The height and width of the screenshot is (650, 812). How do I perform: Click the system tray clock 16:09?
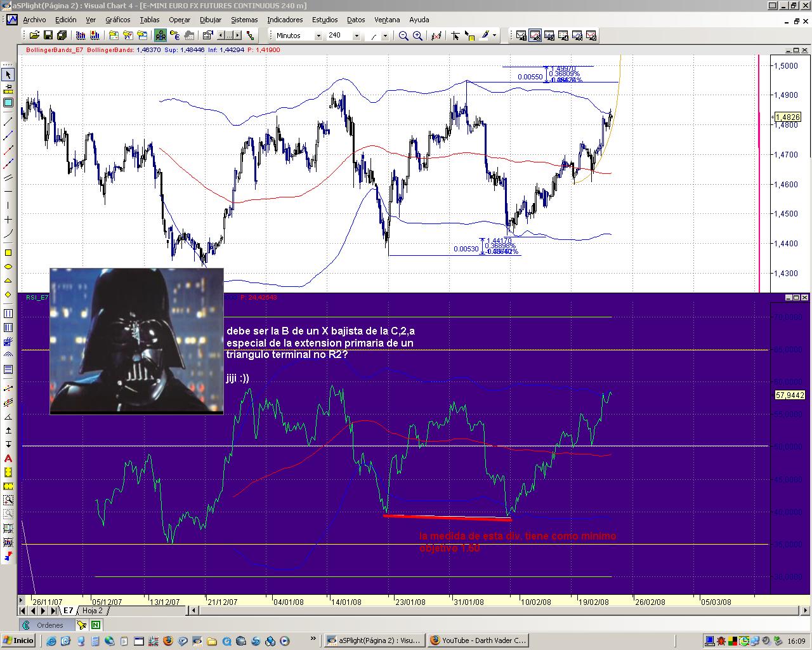click(x=797, y=641)
